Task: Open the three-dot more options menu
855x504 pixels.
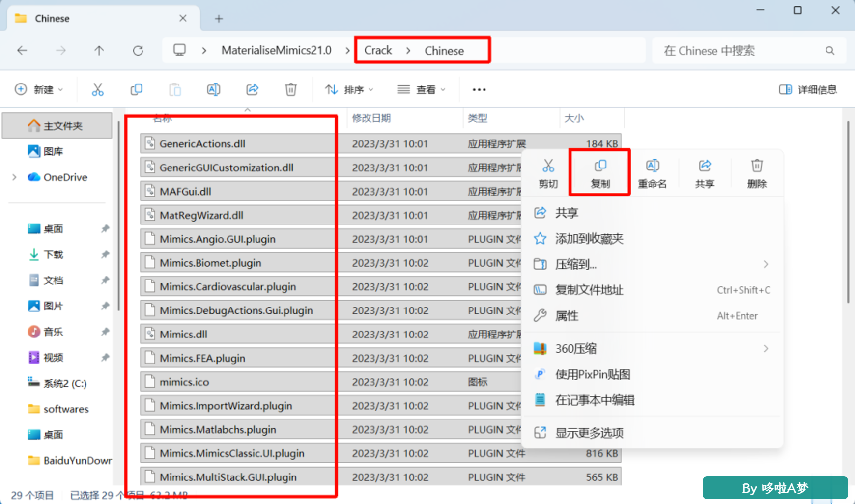Action: [x=479, y=89]
